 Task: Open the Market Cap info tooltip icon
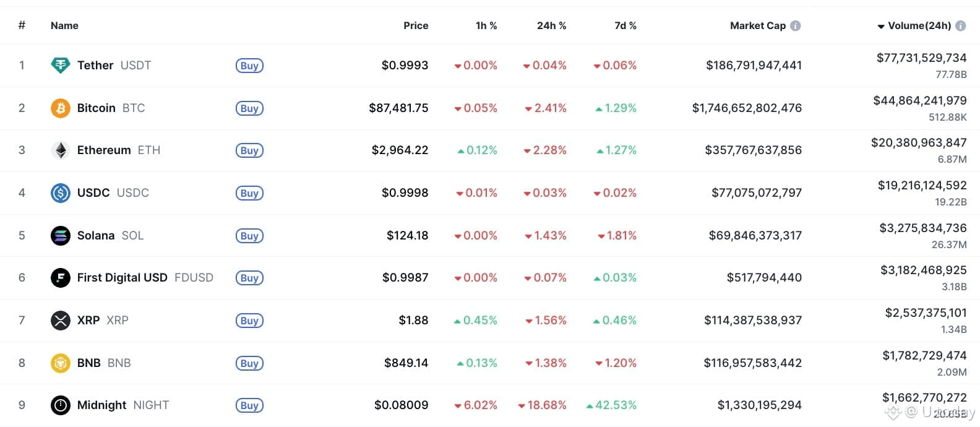(796, 25)
